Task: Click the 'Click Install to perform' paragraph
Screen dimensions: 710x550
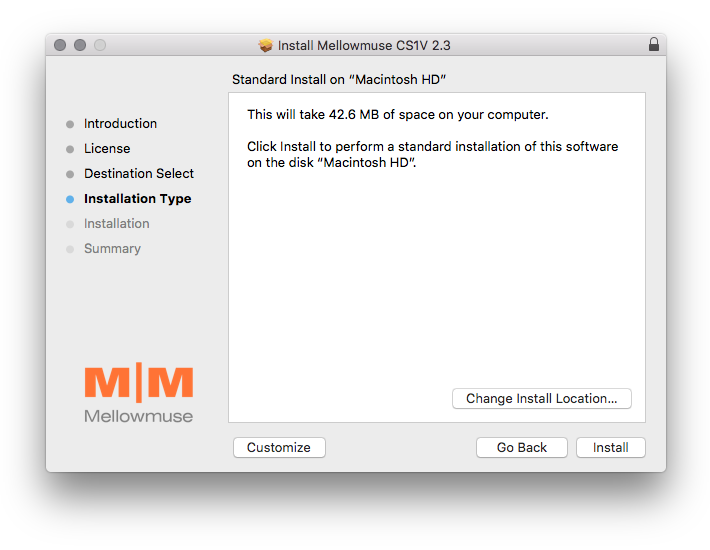Action: point(432,154)
